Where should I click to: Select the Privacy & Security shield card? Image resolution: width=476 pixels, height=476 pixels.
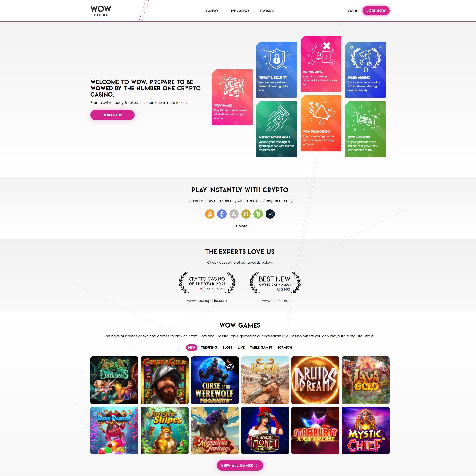pyautogui.click(x=276, y=69)
